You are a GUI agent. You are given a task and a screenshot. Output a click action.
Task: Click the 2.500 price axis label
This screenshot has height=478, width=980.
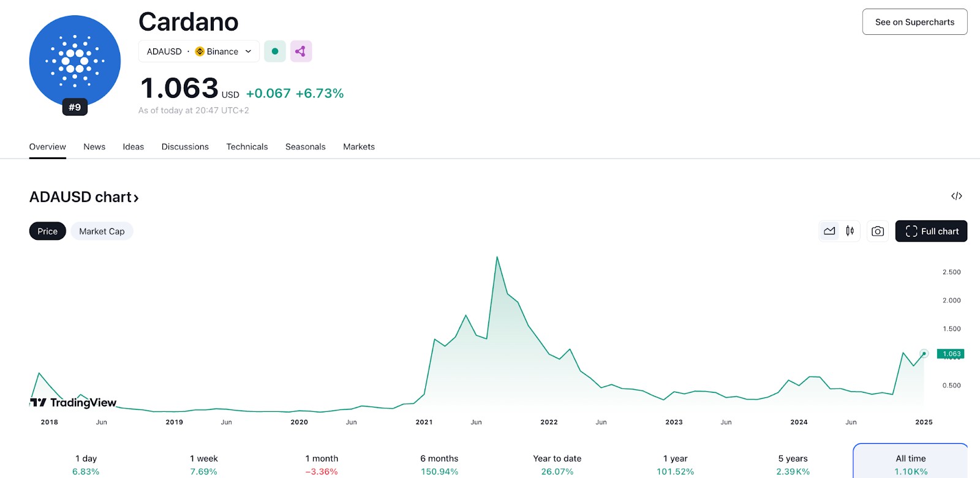coord(952,272)
